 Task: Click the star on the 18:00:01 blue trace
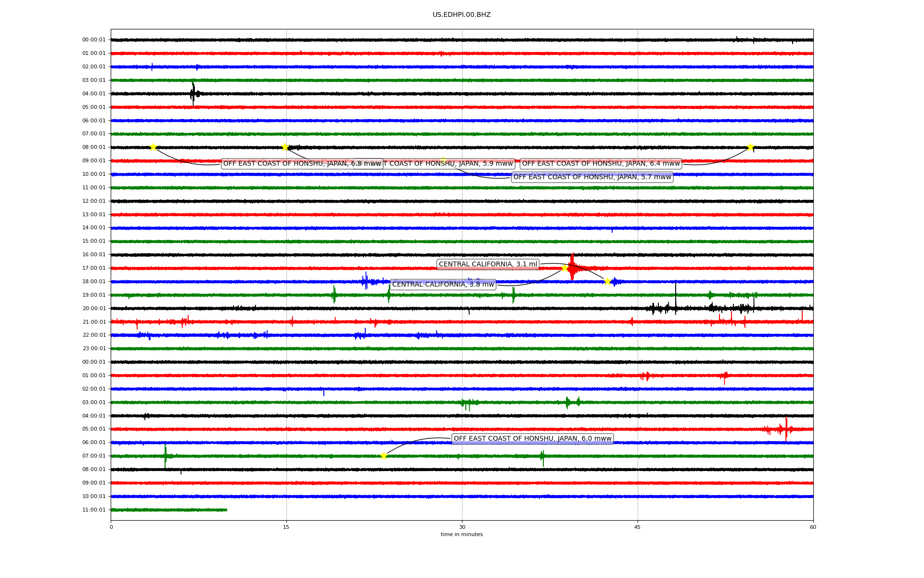click(x=607, y=281)
